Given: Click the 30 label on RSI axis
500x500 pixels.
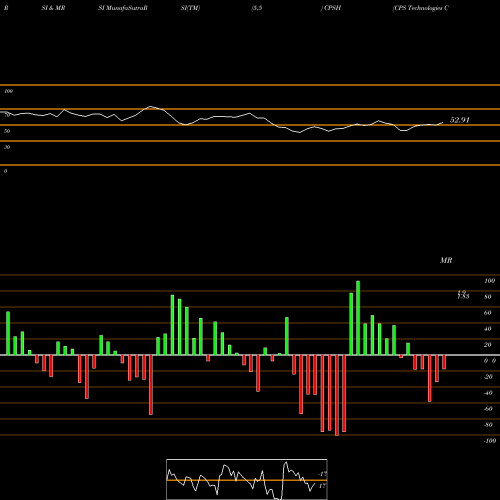Looking at the screenshot, I should point(7,147).
